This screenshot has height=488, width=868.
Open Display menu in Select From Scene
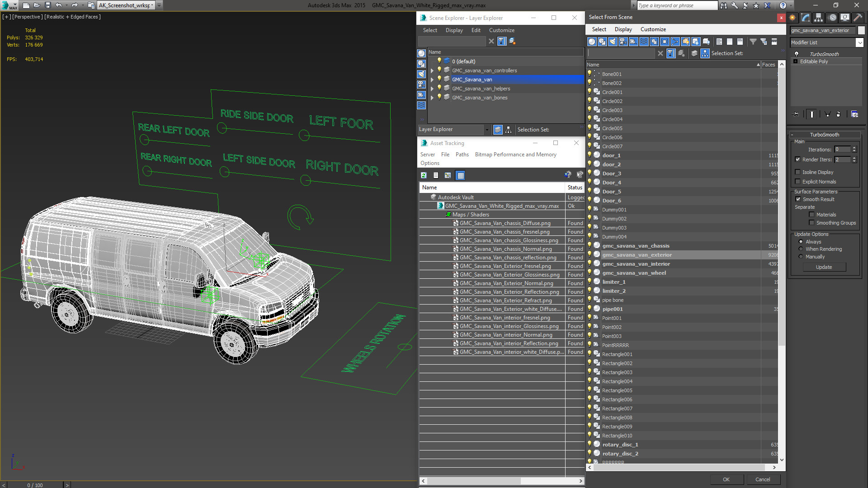[x=623, y=29]
